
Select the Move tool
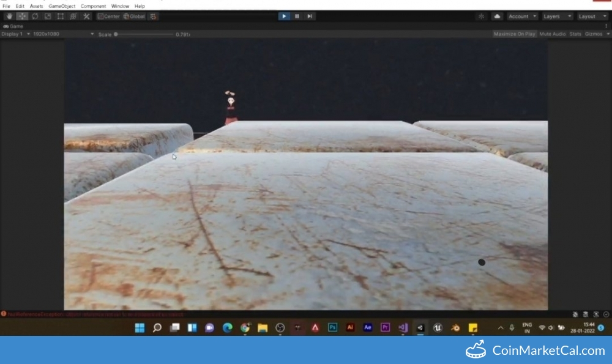pos(21,17)
